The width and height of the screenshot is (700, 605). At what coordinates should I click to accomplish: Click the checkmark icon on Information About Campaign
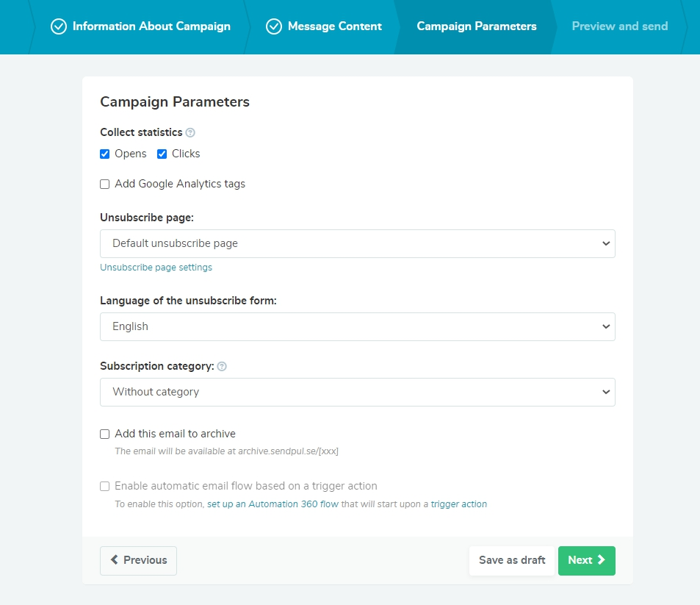click(x=59, y=26)
